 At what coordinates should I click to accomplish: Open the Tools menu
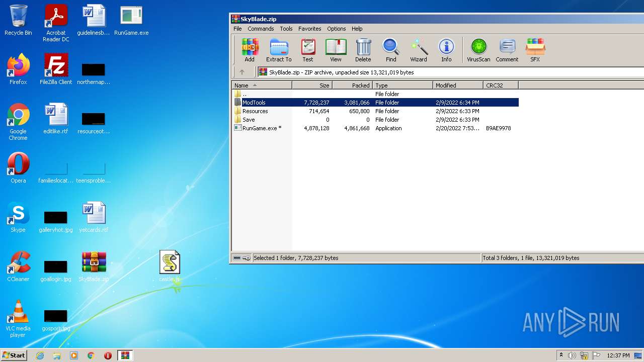(x=286, y=29)
